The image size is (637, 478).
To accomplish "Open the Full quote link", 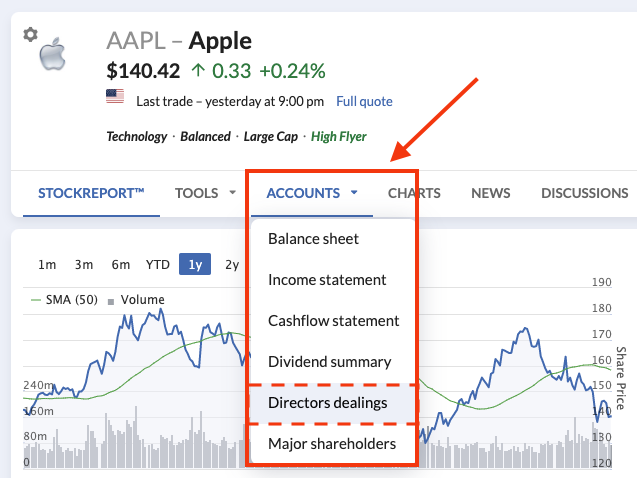I will tap(364, 101).
